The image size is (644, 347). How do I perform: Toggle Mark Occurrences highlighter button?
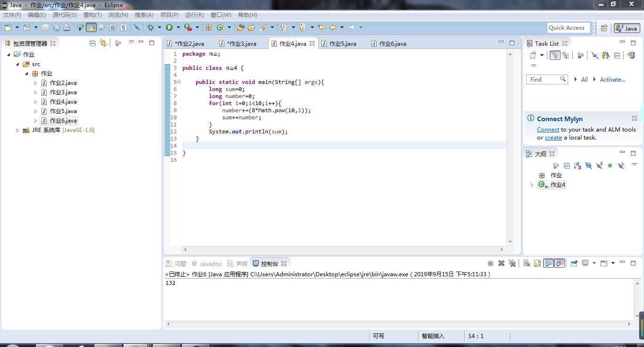pyautogui.click(x=91, y=28)
